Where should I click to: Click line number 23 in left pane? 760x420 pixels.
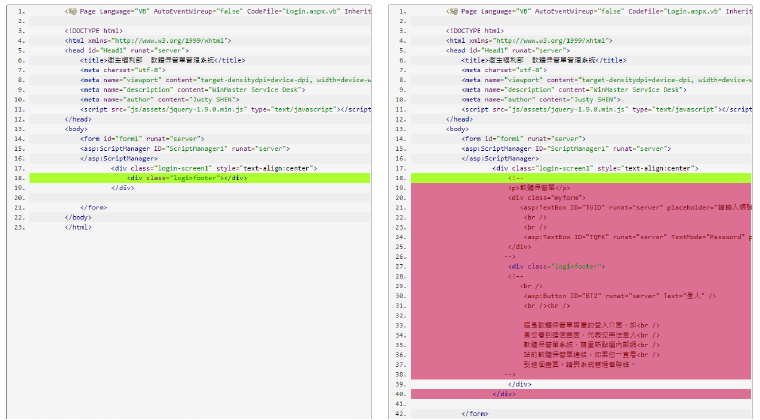pyautogui.click(x=19, y=227)
